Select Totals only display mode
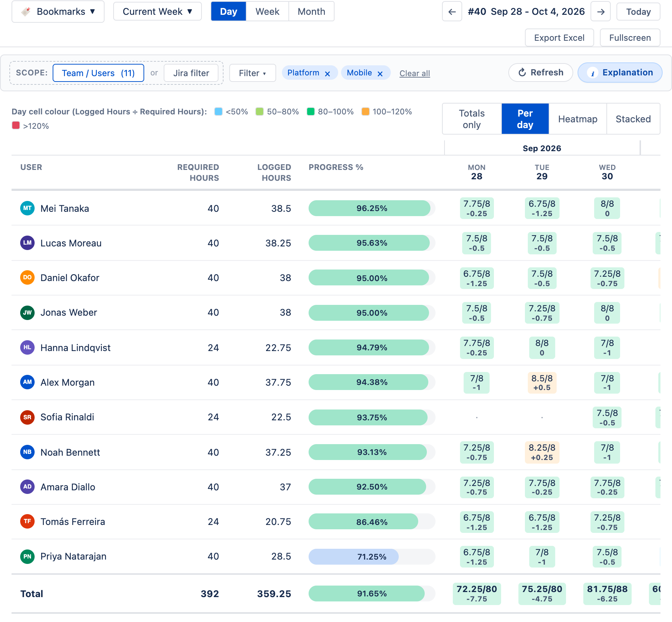Viewport: 672px width, 622px height. (x=472, y=119)
